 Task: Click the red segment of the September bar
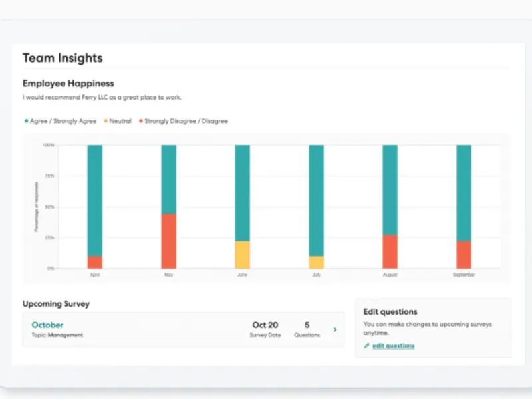click(x=464, y=255)
